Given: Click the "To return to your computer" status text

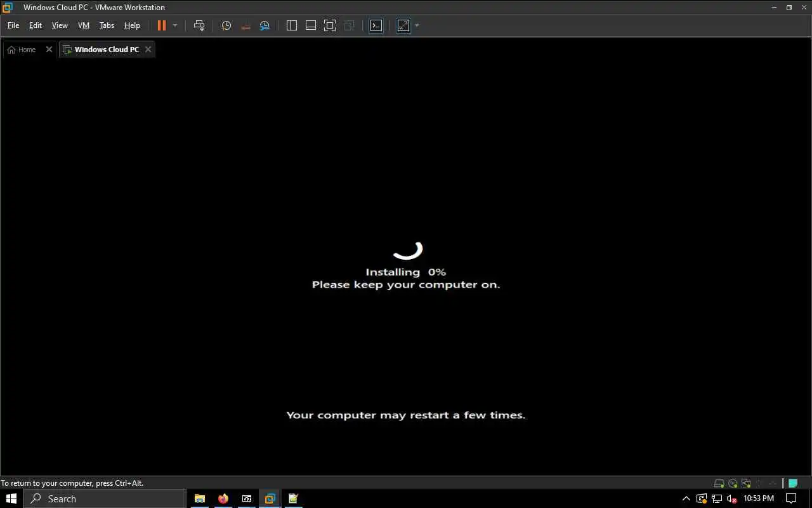Looking at the screenshot, I should click(72, 483).
